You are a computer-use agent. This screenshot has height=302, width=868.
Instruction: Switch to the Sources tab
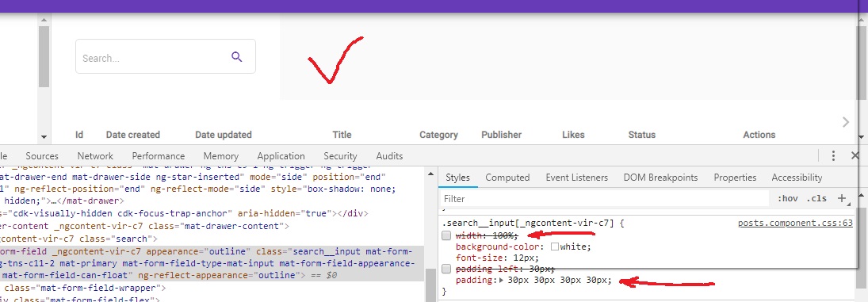click(42, 156)
